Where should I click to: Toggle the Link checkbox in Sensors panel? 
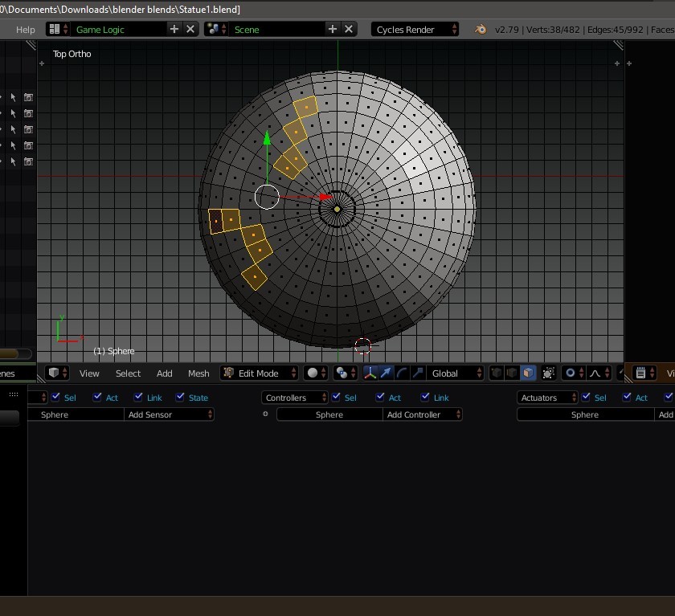(x=137, y=397)
